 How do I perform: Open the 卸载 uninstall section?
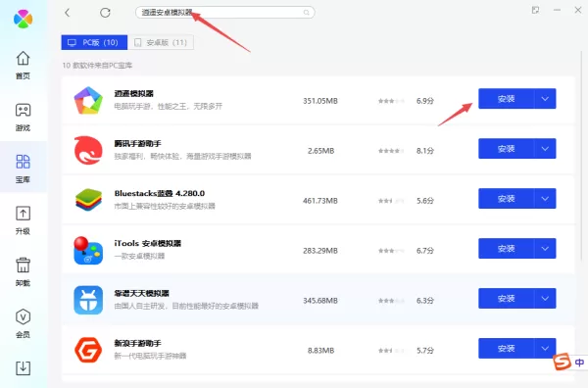pos(23,271)
